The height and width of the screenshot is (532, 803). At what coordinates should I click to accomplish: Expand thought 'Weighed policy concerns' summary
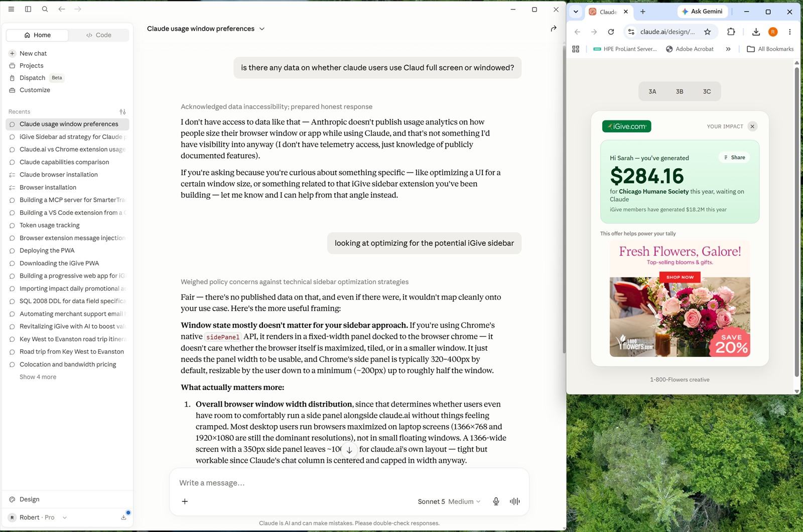tap(295, 282)
